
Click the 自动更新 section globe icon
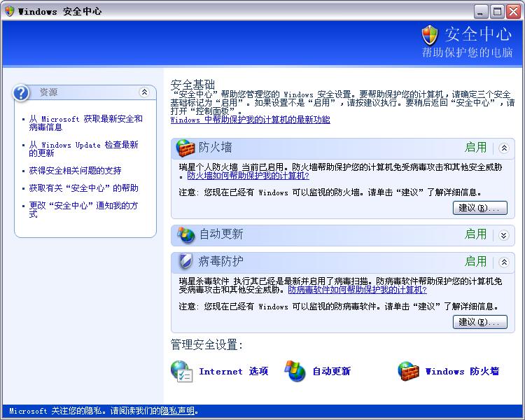[185, 234]
